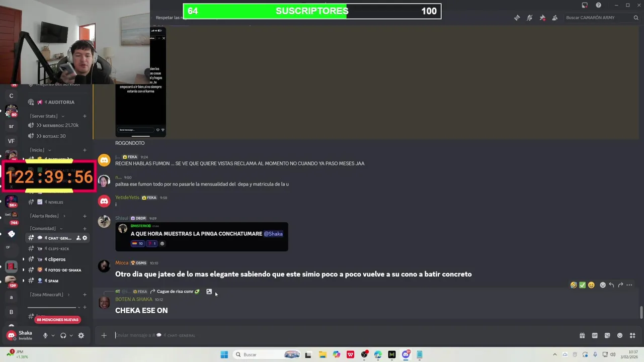Collapse the Inicio category
The height and width of the screenshot is (362, 644).
coord(39,150)
